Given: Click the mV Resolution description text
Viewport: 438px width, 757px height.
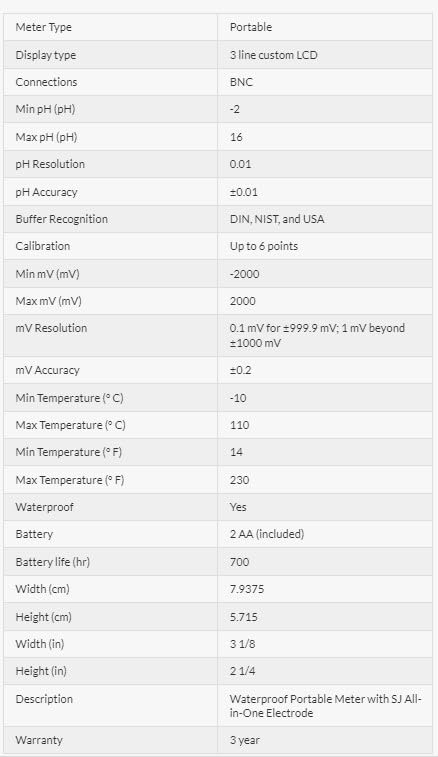Looking at the screenshot, I should (317, 336).
